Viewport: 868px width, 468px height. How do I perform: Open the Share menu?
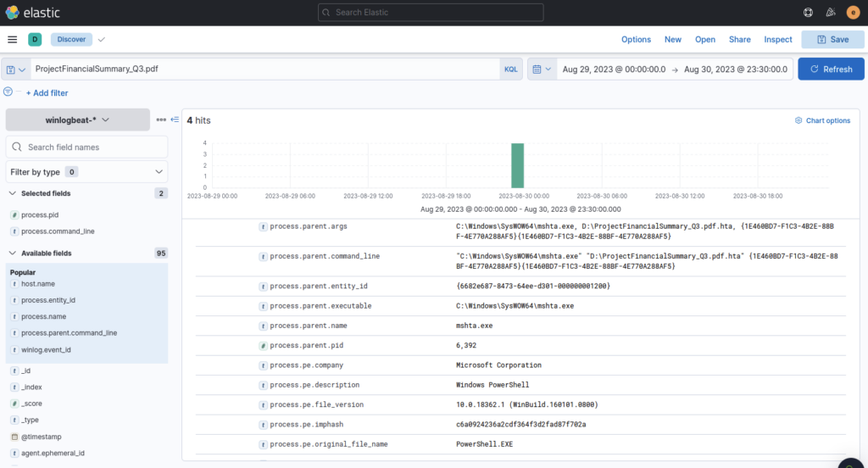(x=739, y=39)
